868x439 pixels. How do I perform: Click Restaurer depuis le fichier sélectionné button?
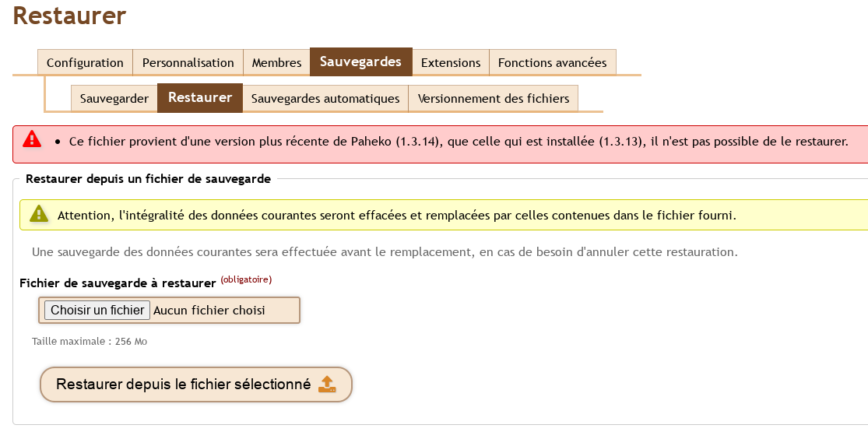tap(196, 385)
